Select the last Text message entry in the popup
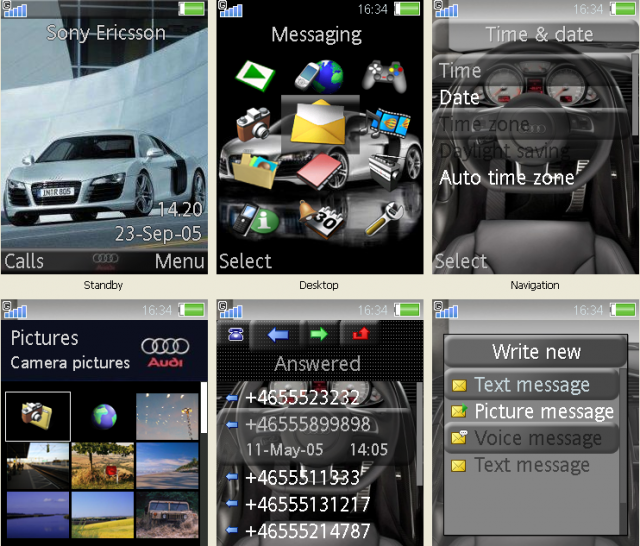Image resolution: width=640 pixels, height=546 pixels. [532, 465]
